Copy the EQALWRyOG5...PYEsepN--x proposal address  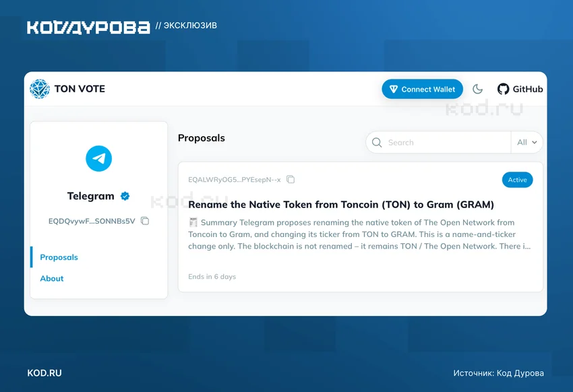[x=291, y=179]
